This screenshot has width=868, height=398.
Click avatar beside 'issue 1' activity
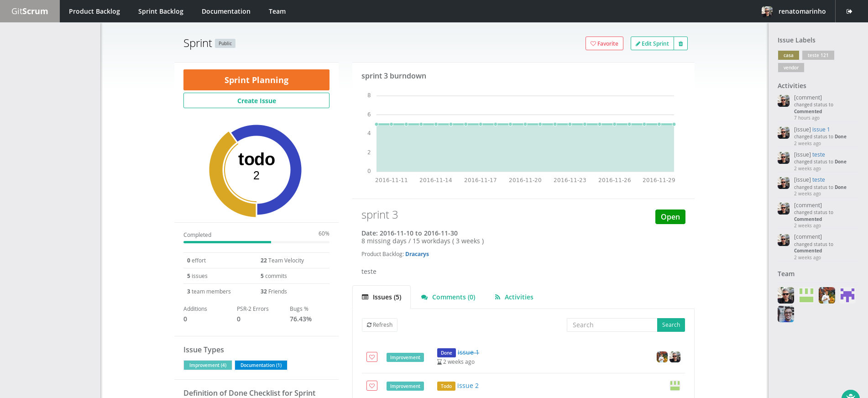click(x=784, y=133)
